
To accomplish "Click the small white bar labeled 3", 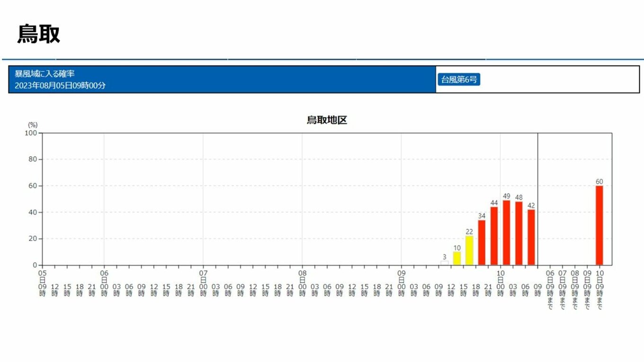I will (445, 263).
